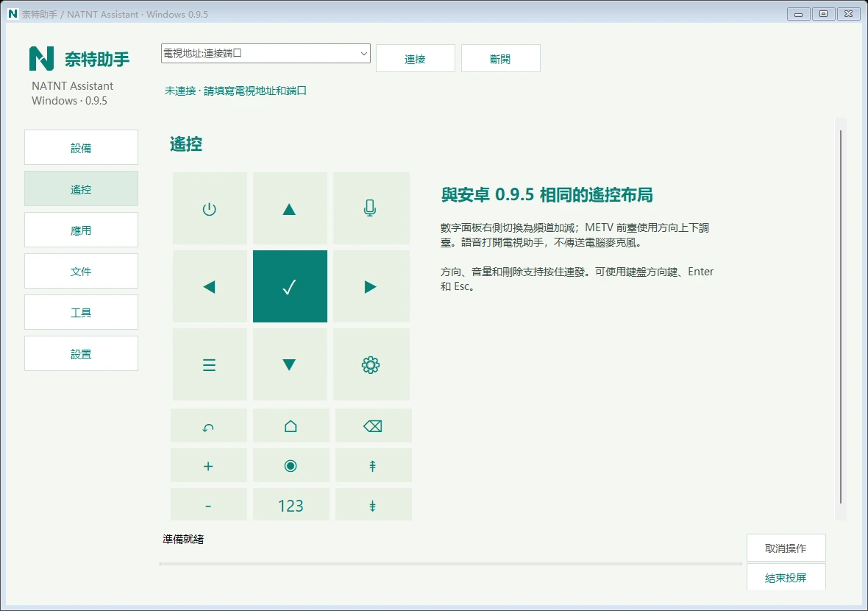
Task: Click the 奈特助手 brand title text
Action: click(97, 60)
